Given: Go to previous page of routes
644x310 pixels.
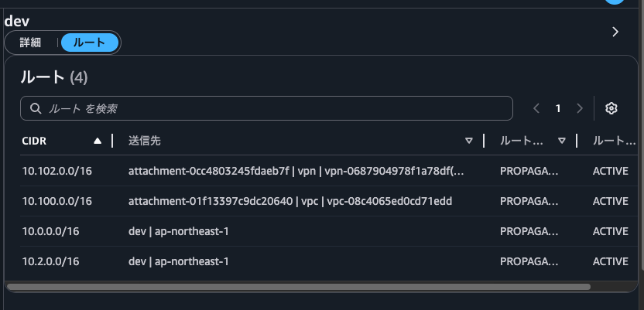Looking at the screenshot, I should 536,108.
